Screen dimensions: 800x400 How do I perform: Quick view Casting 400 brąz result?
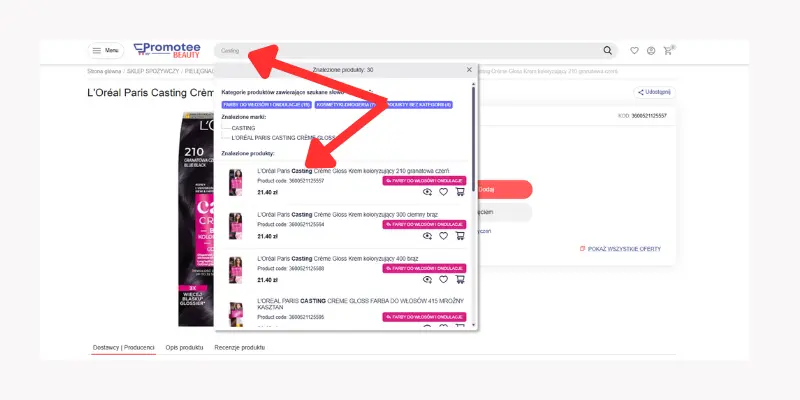point(428,280)
